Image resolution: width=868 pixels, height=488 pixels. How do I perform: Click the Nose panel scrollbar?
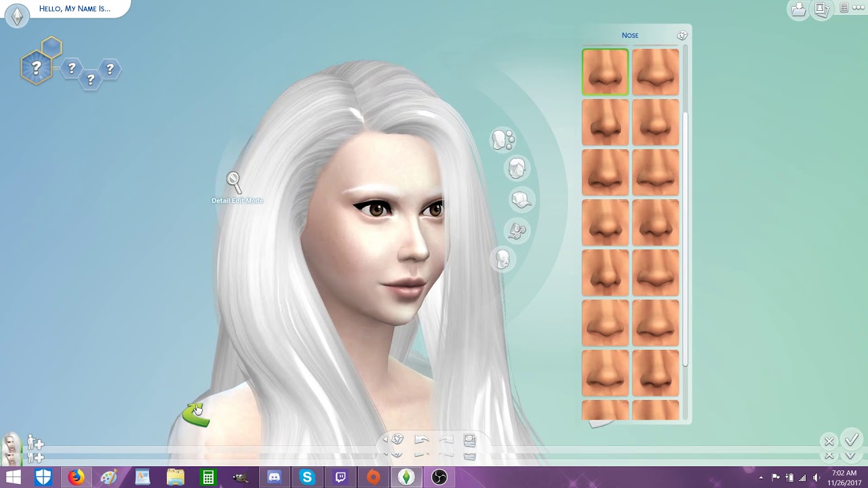686,241
